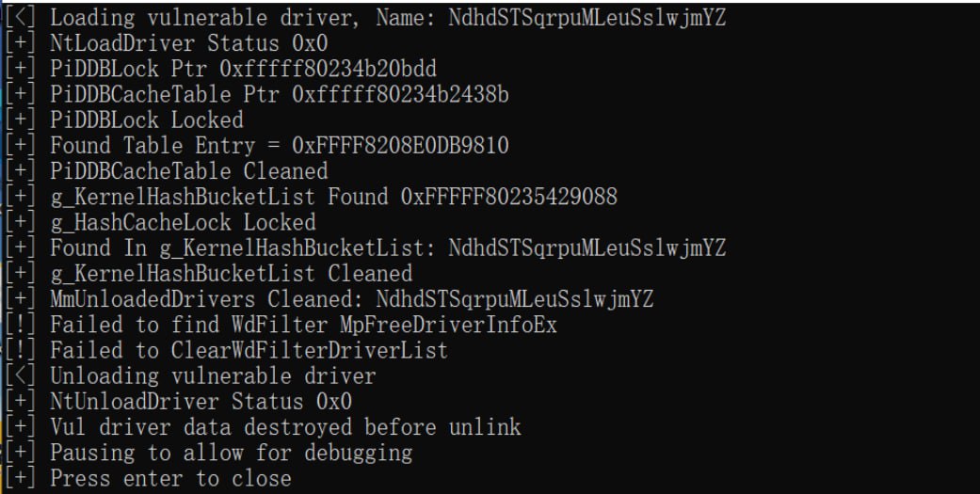Click the PiDDBLock Ptr address line
The height and width of the screenshot is (494, 980).
243,69
